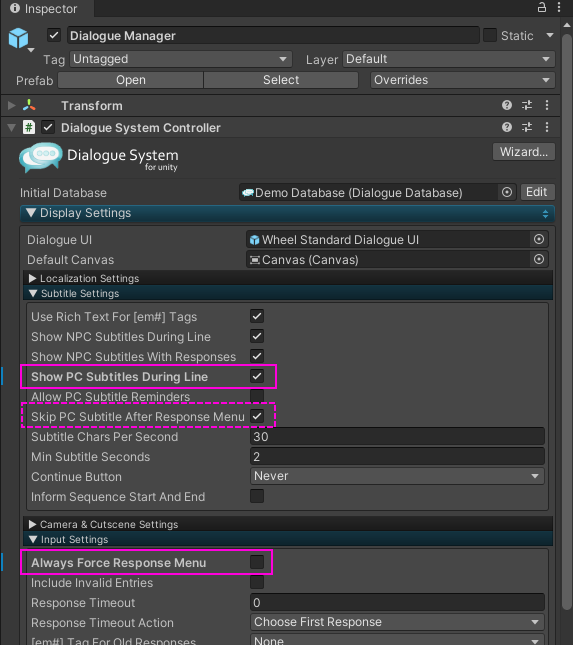The height and width of the screenshot is (645, 573).
Task: Click the Inspector lock icon
Action: 542,7
